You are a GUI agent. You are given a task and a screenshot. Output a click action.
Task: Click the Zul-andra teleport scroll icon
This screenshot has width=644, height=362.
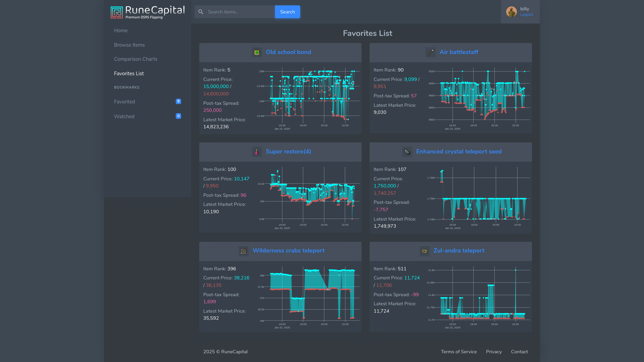click(425, 251)
